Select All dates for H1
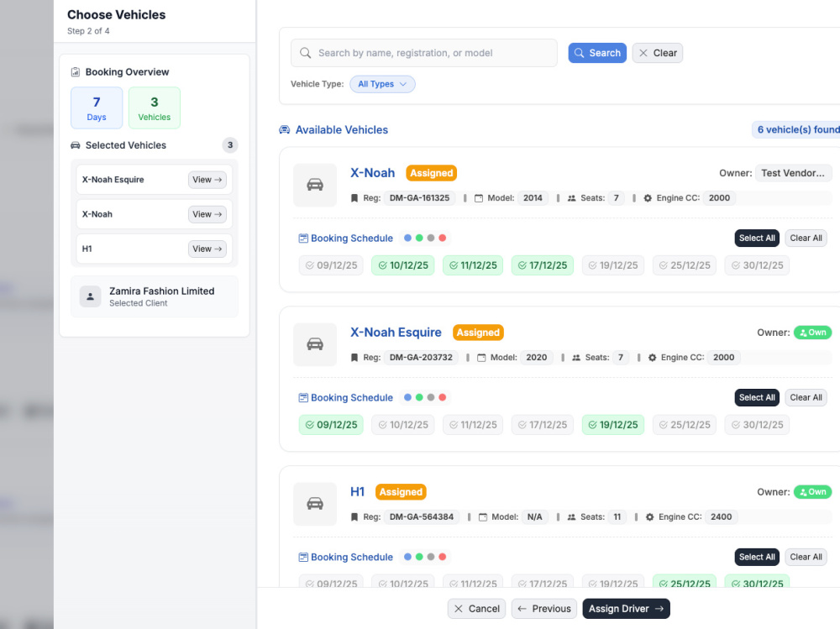This screenshot has height=629, width=840. [757, 558]
